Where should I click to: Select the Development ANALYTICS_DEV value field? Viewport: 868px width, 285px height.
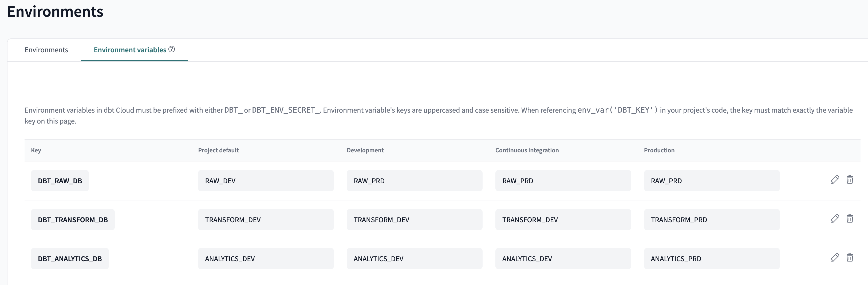pyautogui.click(x=415, y=259)
